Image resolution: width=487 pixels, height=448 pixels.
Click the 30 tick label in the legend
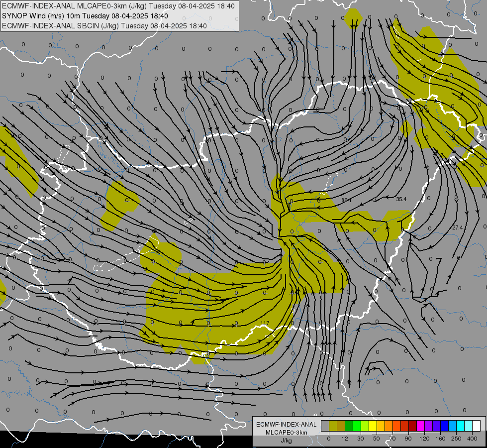click(x=361, y=439)
